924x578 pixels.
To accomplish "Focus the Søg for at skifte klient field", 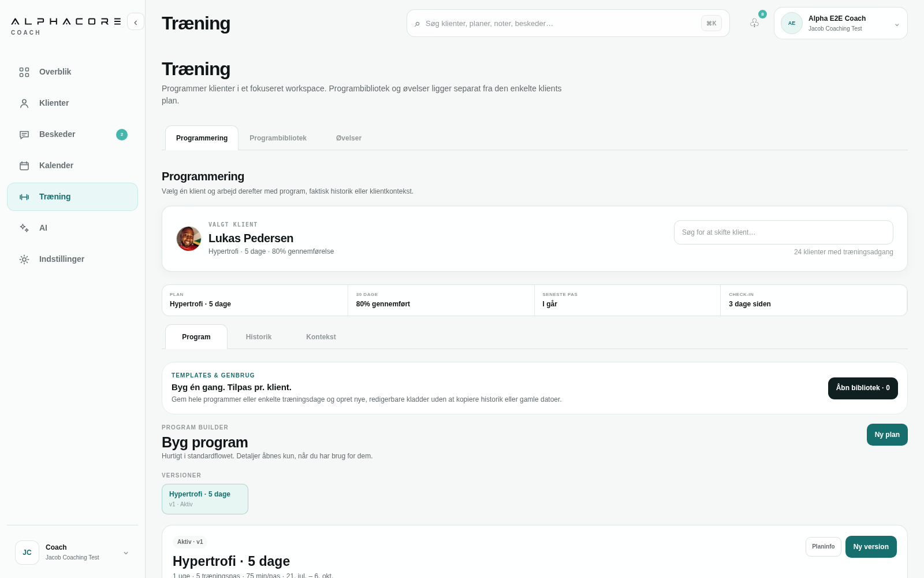I will tap(784, 232).
